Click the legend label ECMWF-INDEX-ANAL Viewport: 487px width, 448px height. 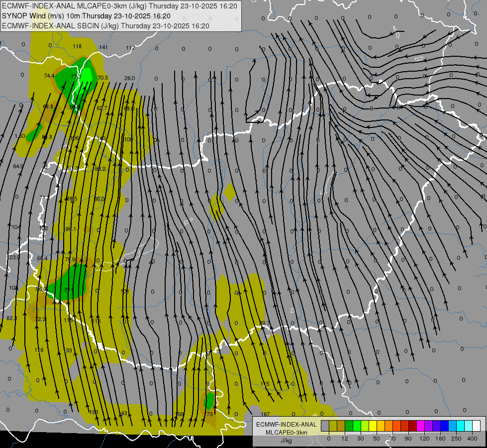click(286, 425)
